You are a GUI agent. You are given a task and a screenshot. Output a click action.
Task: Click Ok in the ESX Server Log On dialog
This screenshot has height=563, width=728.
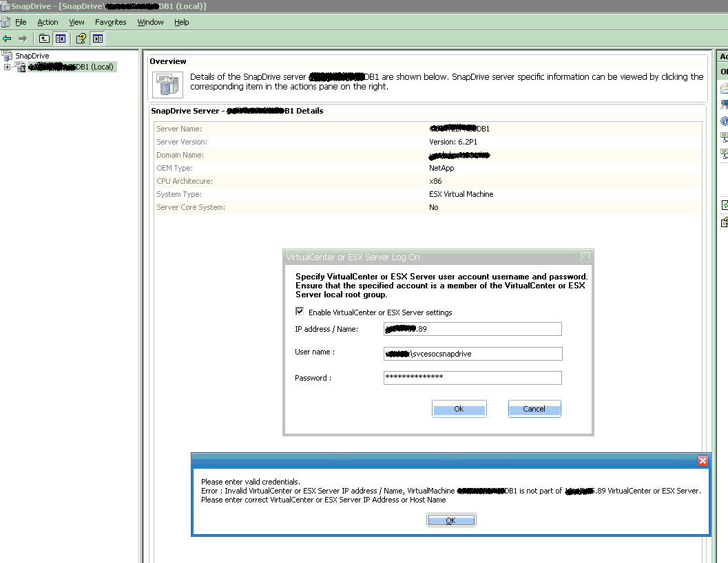tap(459, 409)
